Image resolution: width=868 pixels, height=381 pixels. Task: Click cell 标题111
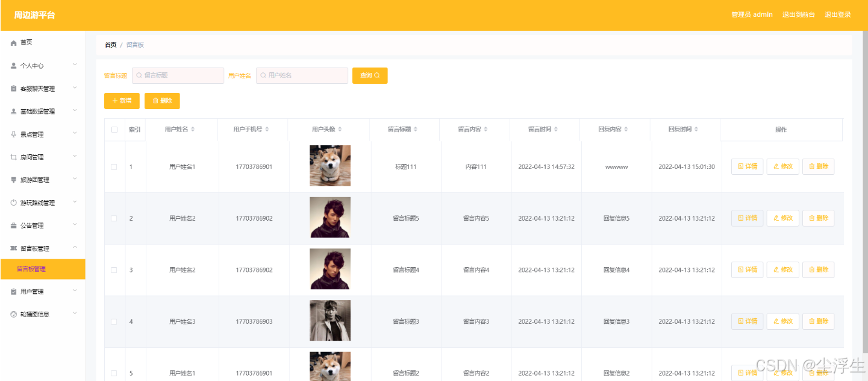(x=406, y=167)
